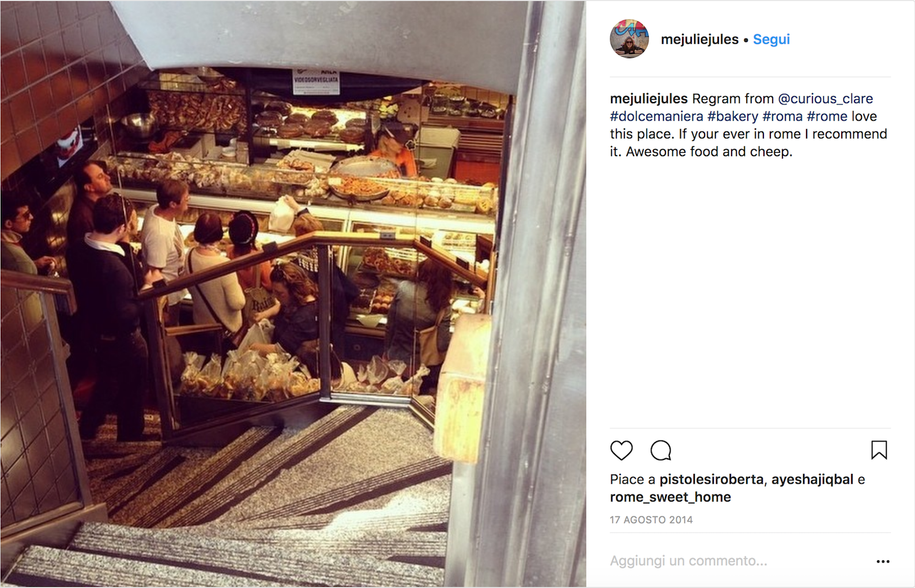Open mejuliejules username in post header
Viewport: 915px width, 588px height.
pyautogui.click(x=699, y=39)
